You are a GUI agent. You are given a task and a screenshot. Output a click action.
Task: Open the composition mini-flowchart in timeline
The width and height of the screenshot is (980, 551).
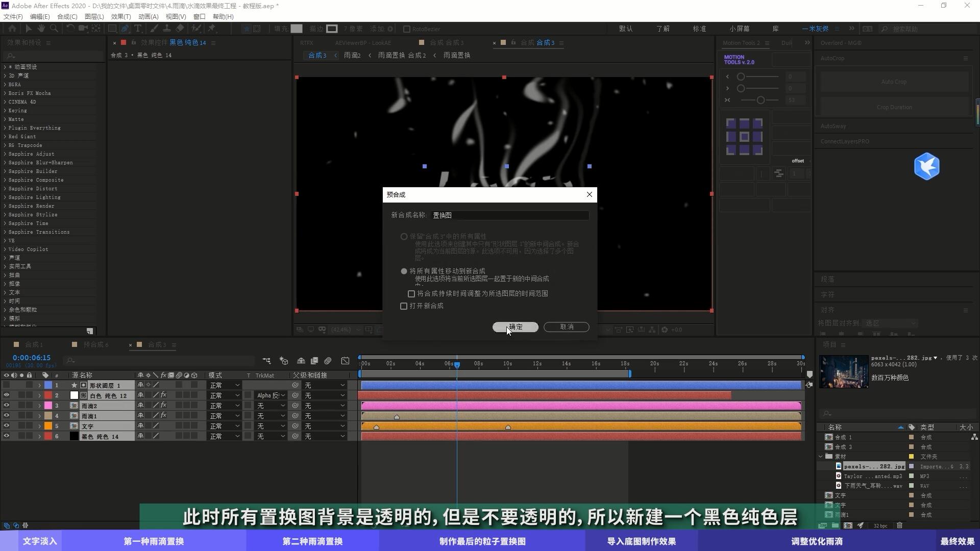click(266, 361)
